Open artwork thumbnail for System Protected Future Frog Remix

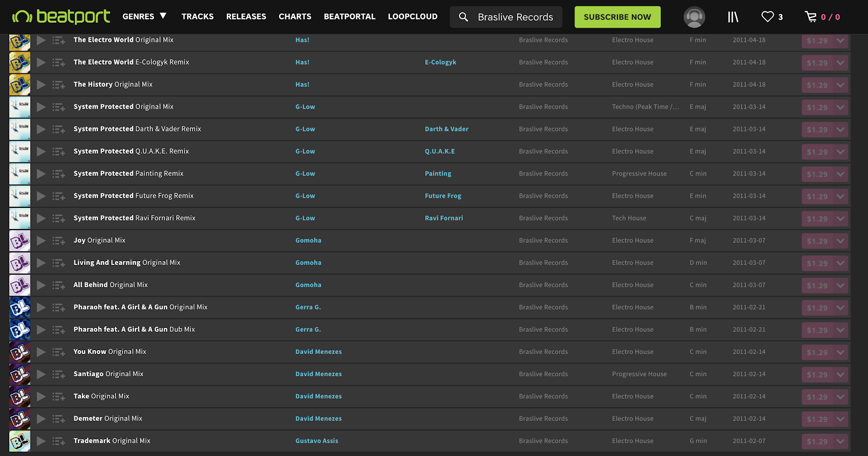click(20, 196)
